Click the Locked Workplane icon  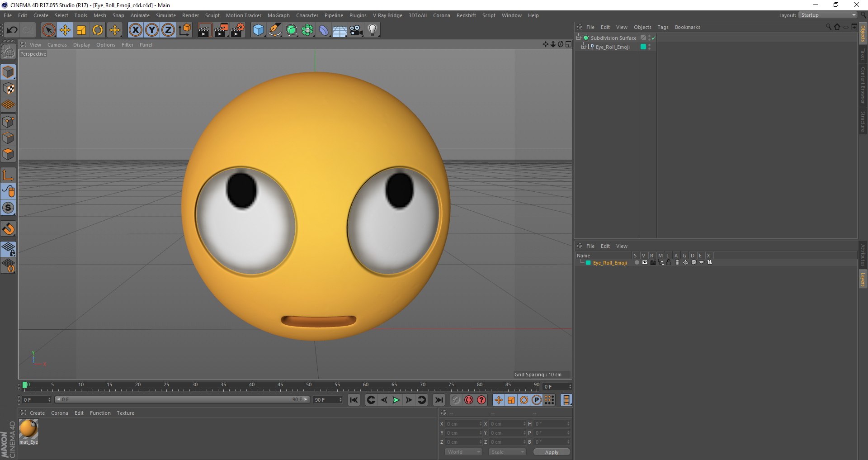[x=8, y=249]
